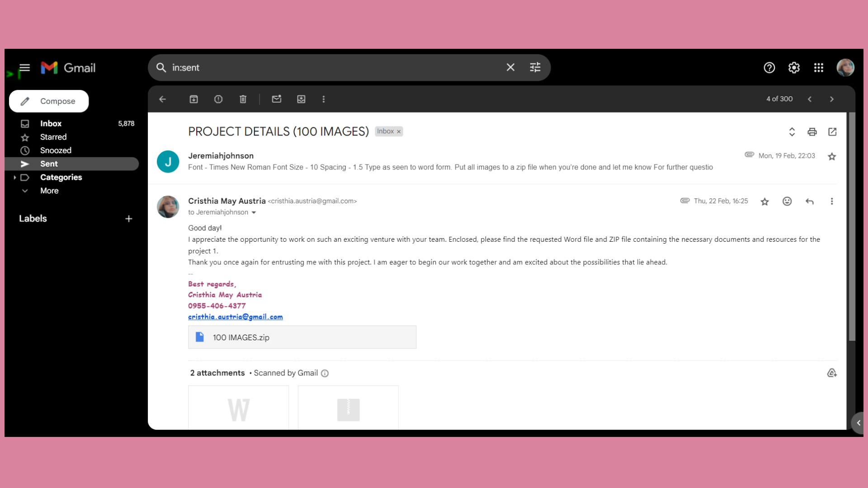
Task: Click the Compose button
Action: (x=49, y=101)
